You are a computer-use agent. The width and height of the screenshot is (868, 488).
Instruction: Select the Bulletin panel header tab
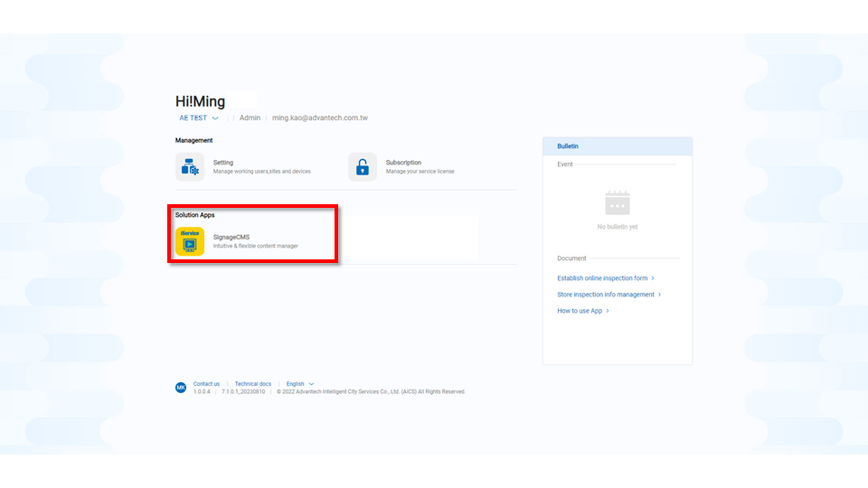pos(568,146)
